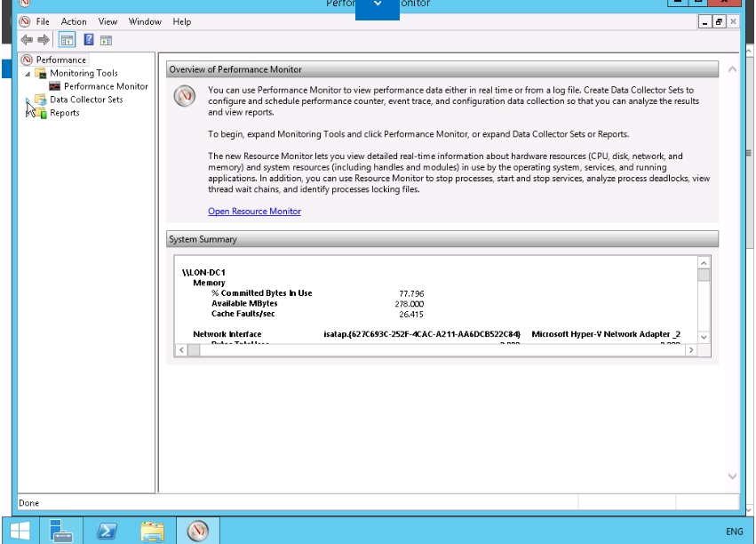Launch PowerShell from taskbar

[x=107, y=531]
